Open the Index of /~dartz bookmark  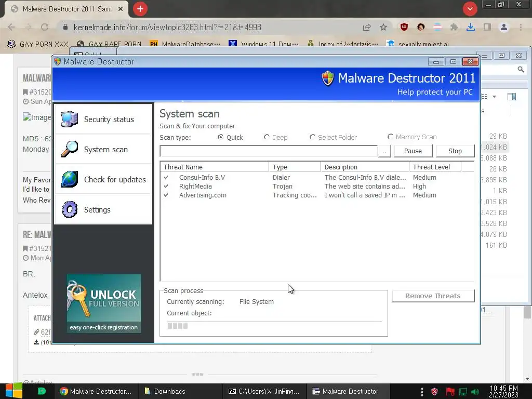pyautogui.click(x=343, y=44)
